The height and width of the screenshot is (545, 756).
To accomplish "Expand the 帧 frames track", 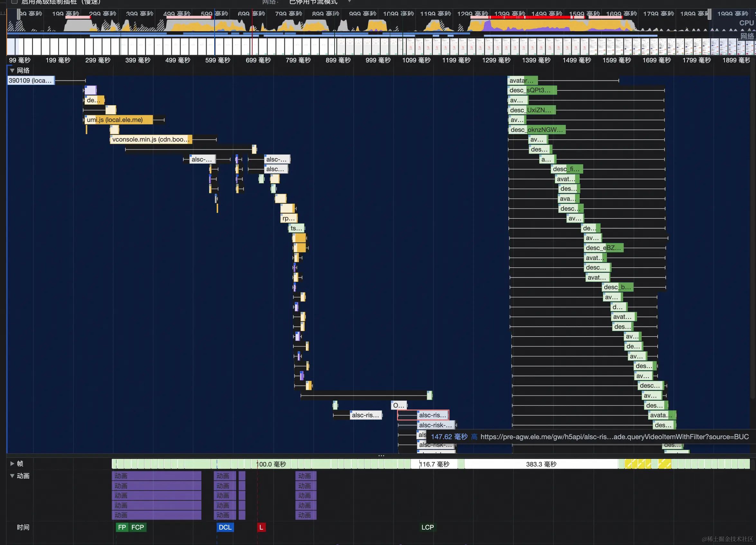I will 12,464.
